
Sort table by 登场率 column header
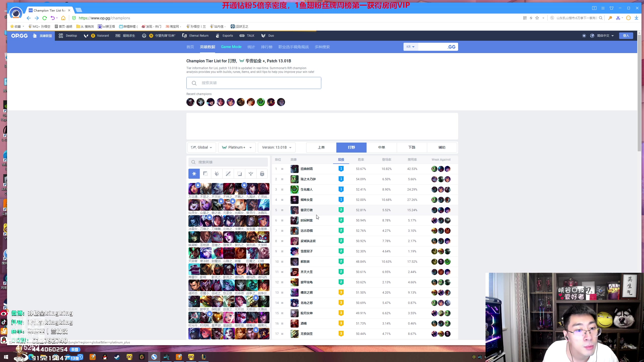[x=387, y=160]
